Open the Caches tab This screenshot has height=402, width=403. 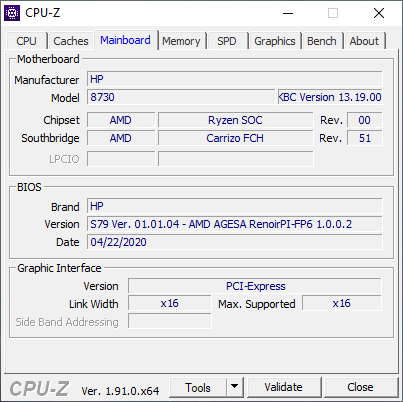[71, 41]
